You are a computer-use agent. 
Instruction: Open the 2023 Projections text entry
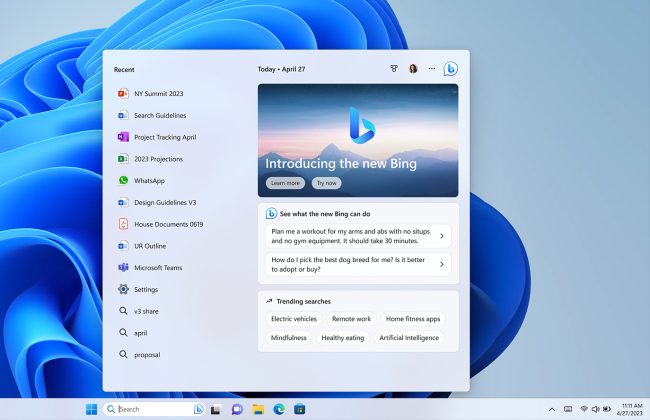158,159
